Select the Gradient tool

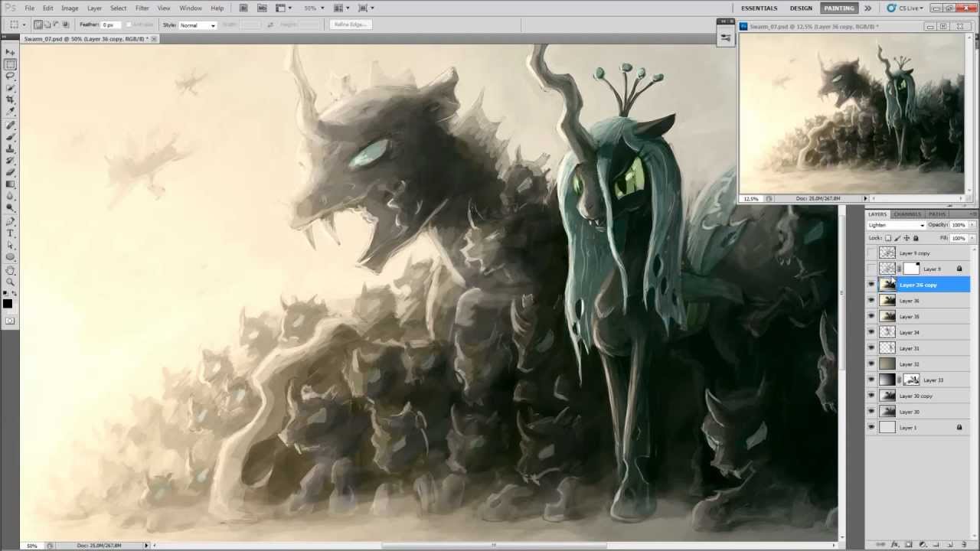click(10, 184)
